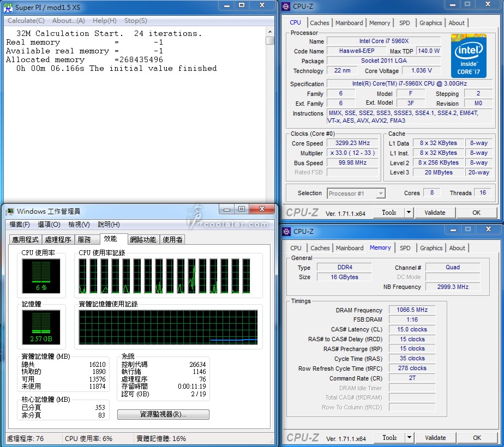The height and width of the screenshot is (447, 504).
Task: Click the 'The initial value finished' line
Action: coord(153,68)
